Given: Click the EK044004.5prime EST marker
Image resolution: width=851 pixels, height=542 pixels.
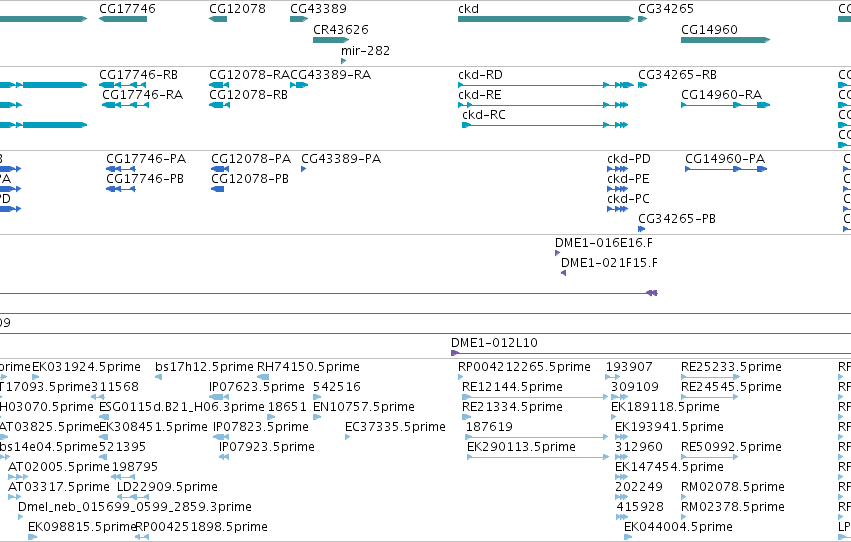Looking at the screenshot, I should [x=628, y=537].
